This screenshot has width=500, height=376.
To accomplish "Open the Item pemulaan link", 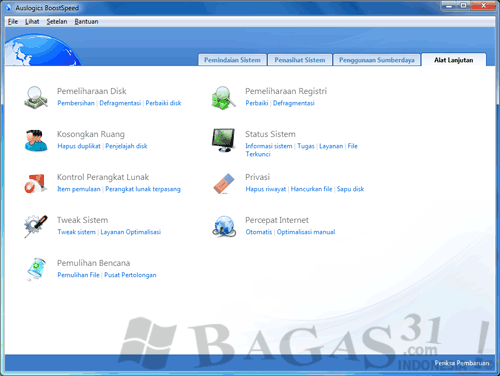I will tap(79, 189).
